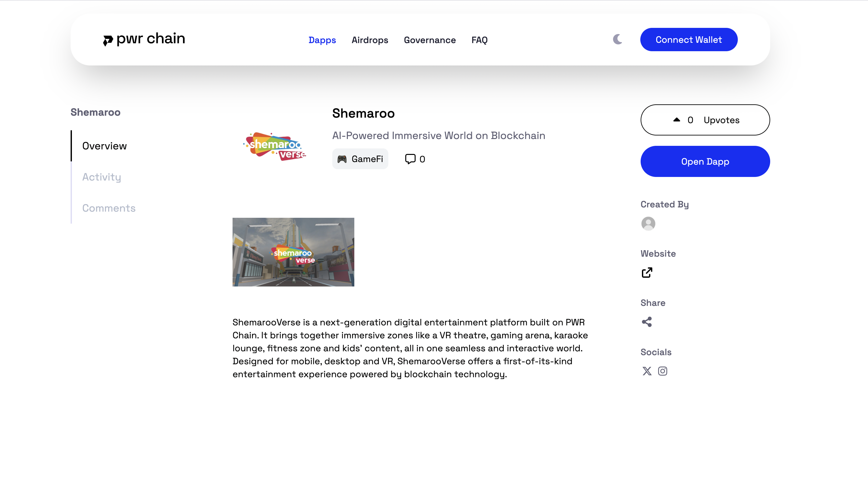Click the Shemaroo heading in the sidebar

click(x=95, y=112)
